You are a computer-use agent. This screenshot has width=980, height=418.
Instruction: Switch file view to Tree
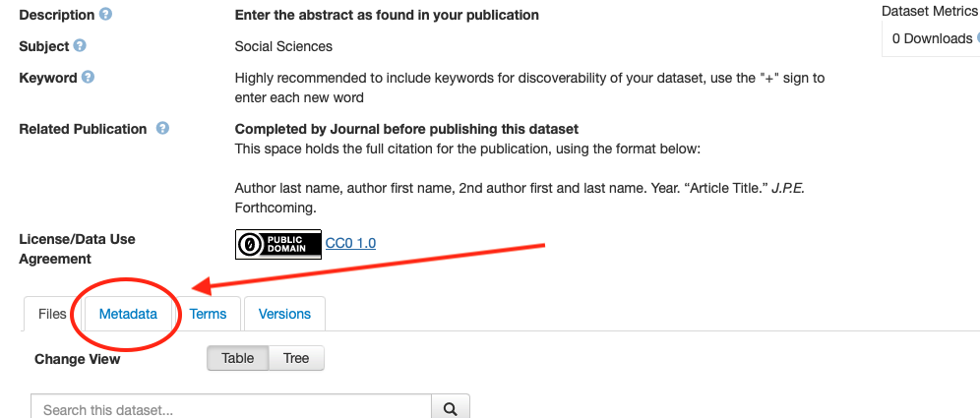(296, 358)
